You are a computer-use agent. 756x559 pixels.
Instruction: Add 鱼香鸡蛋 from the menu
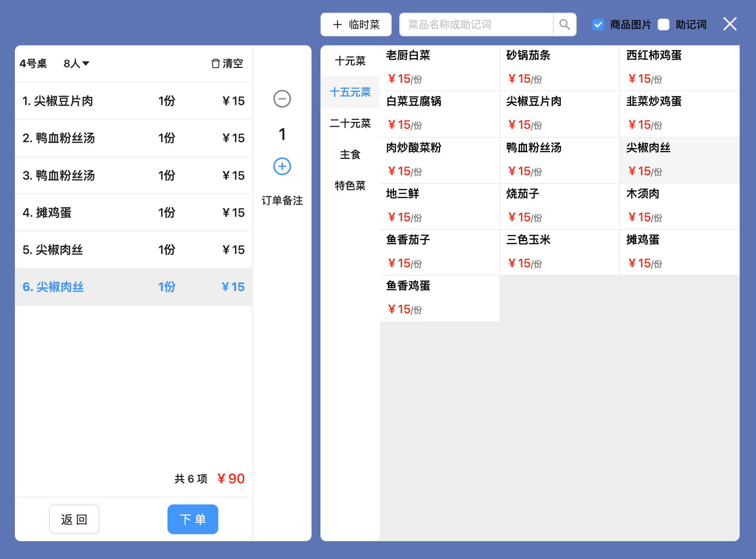point(439,298)
